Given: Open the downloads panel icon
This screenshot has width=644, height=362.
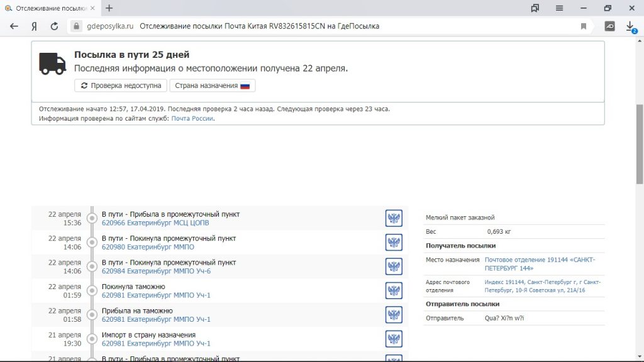Looking at the screenshot, I should [631, 26].
